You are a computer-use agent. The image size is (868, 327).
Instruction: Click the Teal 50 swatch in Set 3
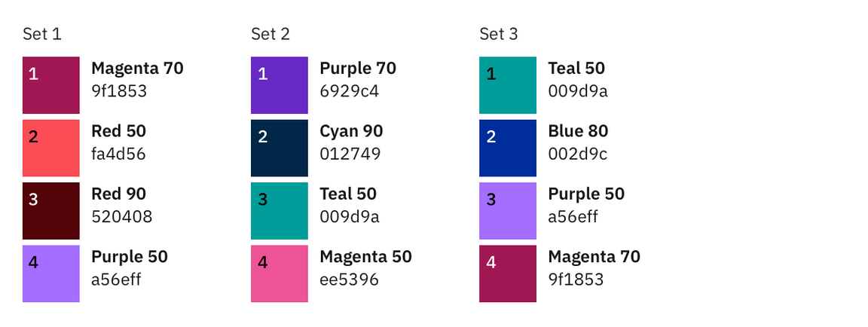click(508, 85)
